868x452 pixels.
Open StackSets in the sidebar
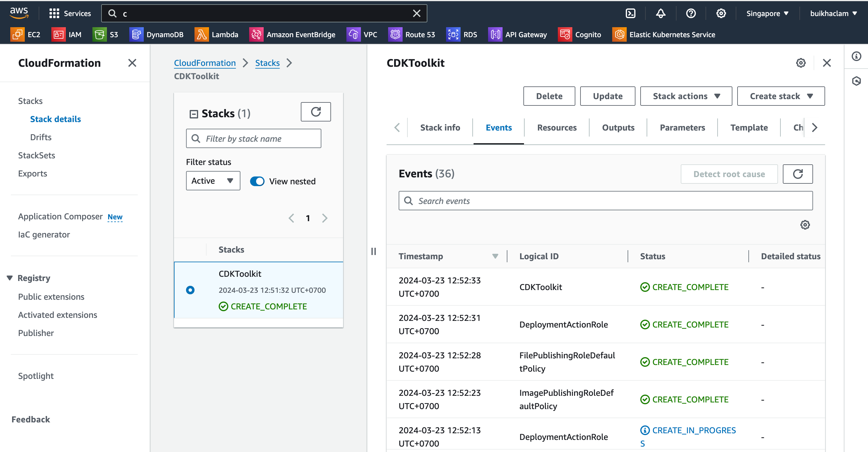pos(36,155)
